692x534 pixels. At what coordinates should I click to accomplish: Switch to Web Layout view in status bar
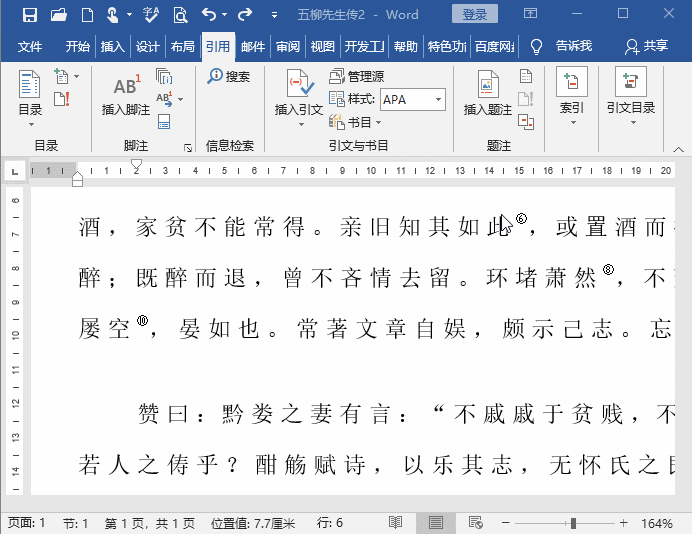[476, 523]
